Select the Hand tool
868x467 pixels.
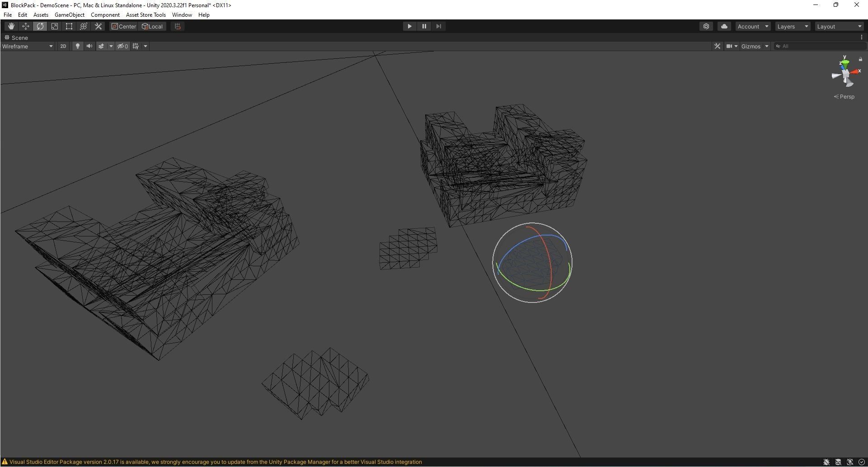pyautogui.click(x=11, y=26)
